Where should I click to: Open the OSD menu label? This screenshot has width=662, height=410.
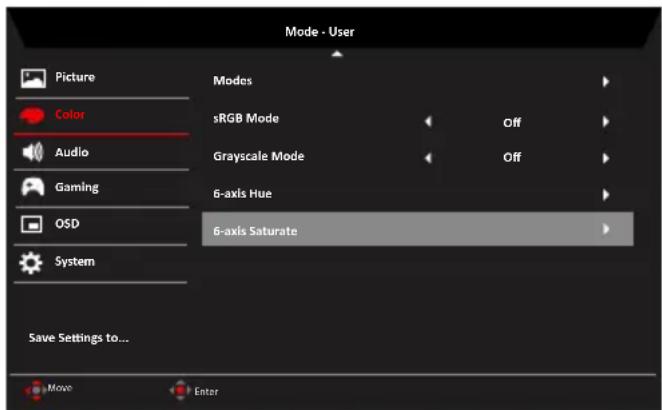tap(67, 223)
